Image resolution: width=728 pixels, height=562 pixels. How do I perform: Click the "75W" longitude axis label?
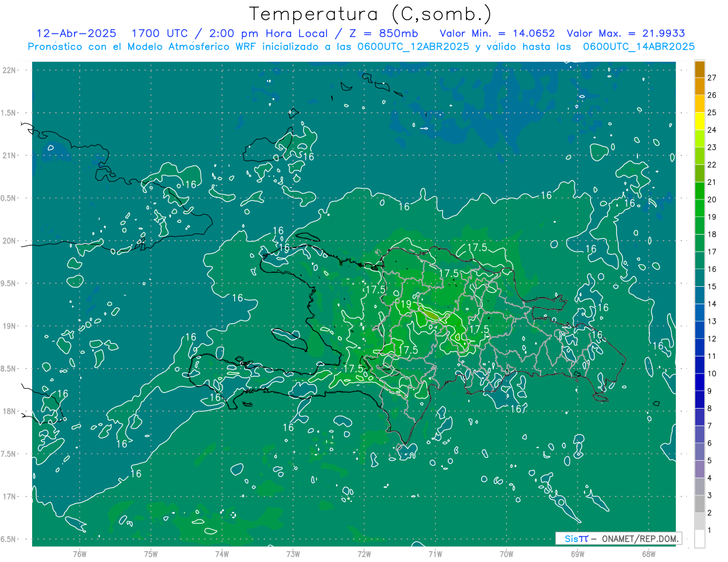tap(151, 554)
